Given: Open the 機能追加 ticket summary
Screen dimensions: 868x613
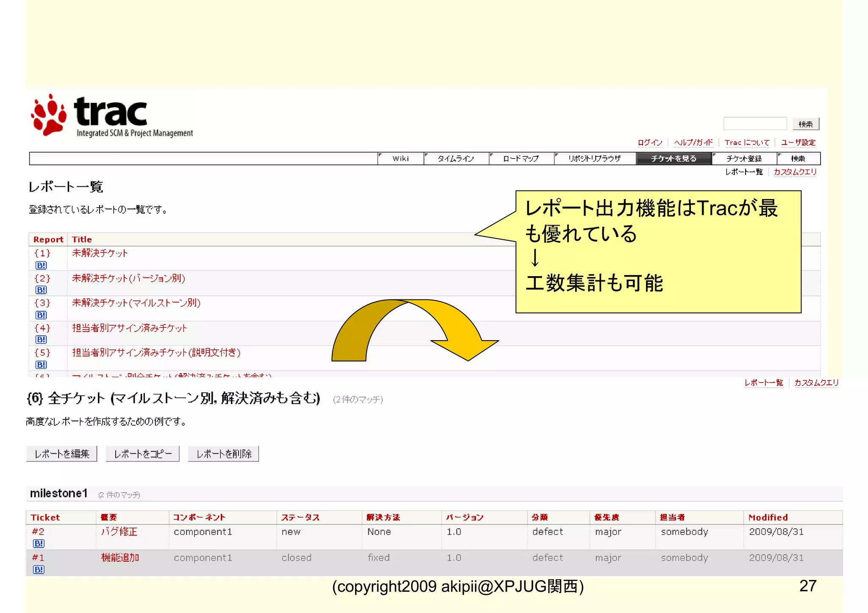Looking at the screenshot, I should [x=120, y=558].
